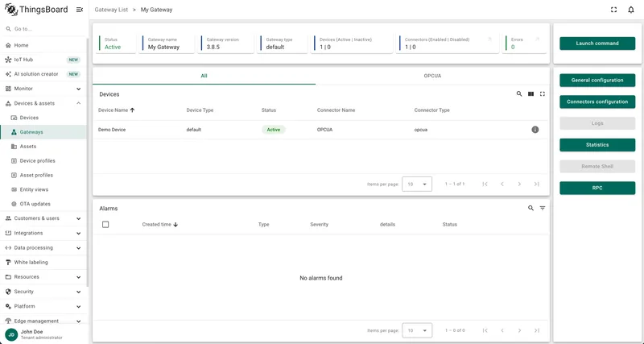Viewport: 644px width, 344px height.
Task: Search devices with the magnifier icon
Action: point(519,94)
